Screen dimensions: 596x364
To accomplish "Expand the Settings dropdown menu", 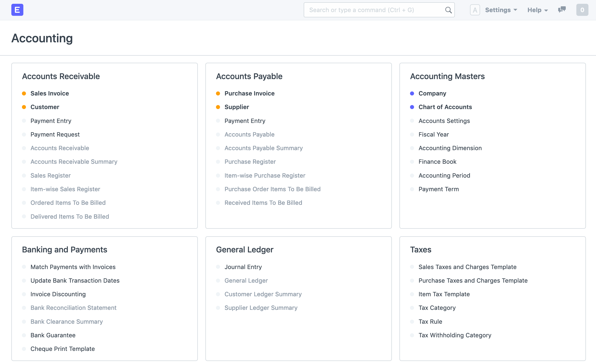I will pyautogui.click(x=501, y=10).
